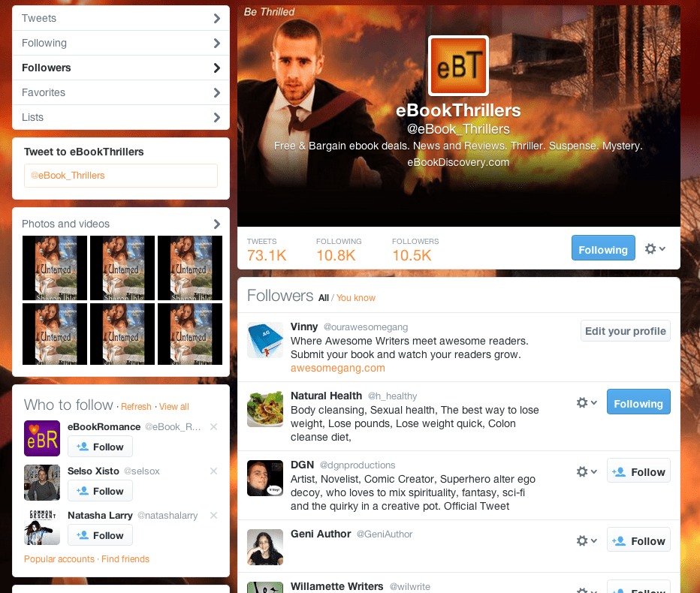Open first Untamed photo in top row
This screenshot has height=593, width=700.
[x=55, y=268]
